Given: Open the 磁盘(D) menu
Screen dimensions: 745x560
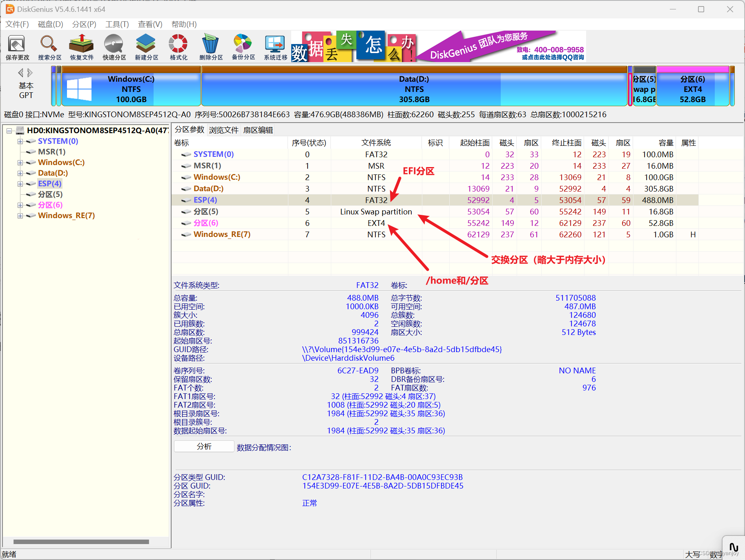Looking at the screenshot, I should tap(51, 24).
